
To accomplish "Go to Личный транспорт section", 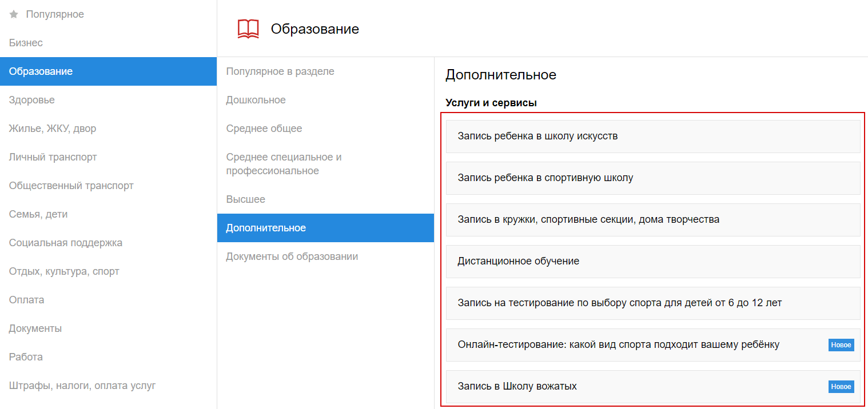I will click(53, 157).
